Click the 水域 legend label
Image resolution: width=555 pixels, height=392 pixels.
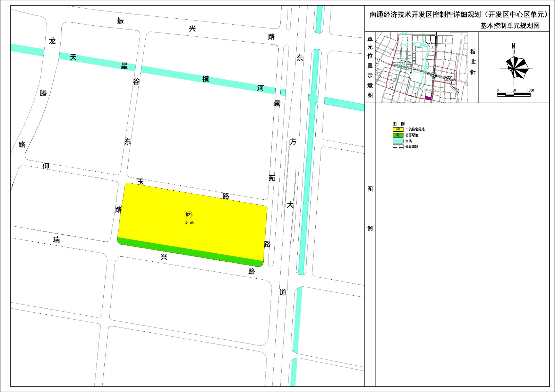pos(409,141)
